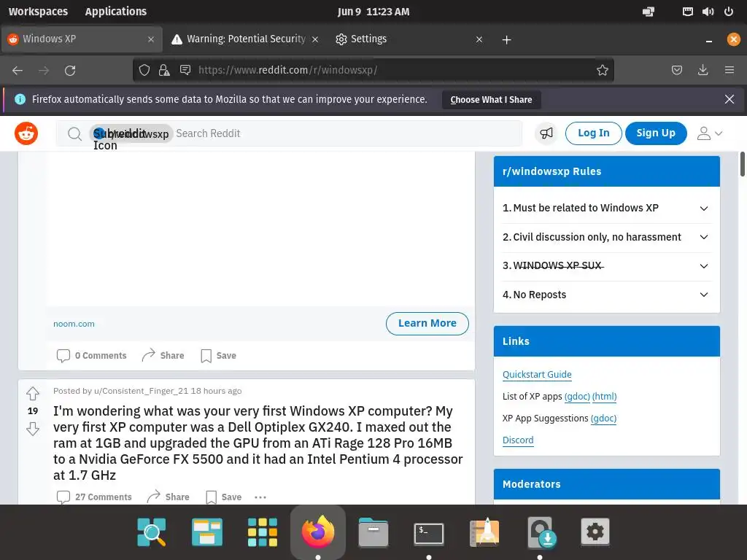This screenshot has width=747, height=560.
Task: Launch the search magnifier app in the dock
Action: (x=152, y=532)
